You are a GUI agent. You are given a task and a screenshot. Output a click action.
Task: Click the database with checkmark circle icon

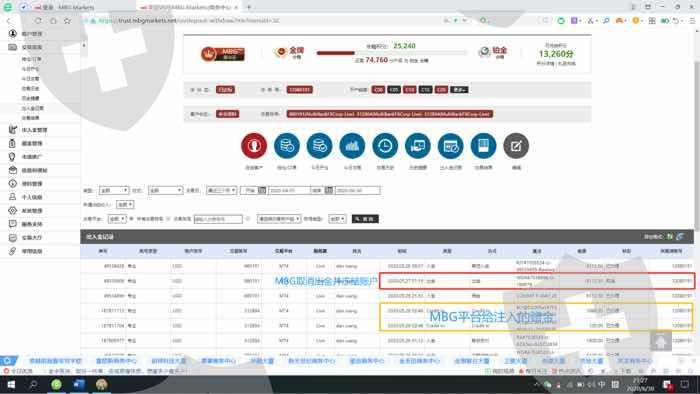pos(320,145)
